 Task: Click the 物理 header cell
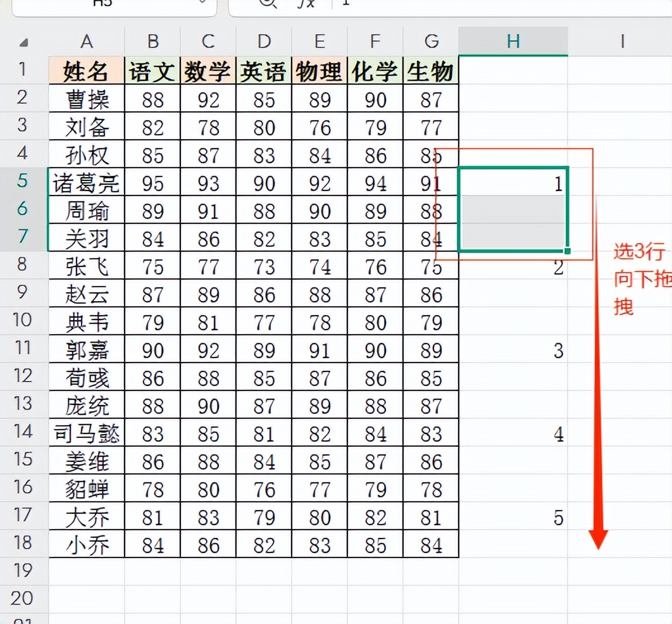320,70
